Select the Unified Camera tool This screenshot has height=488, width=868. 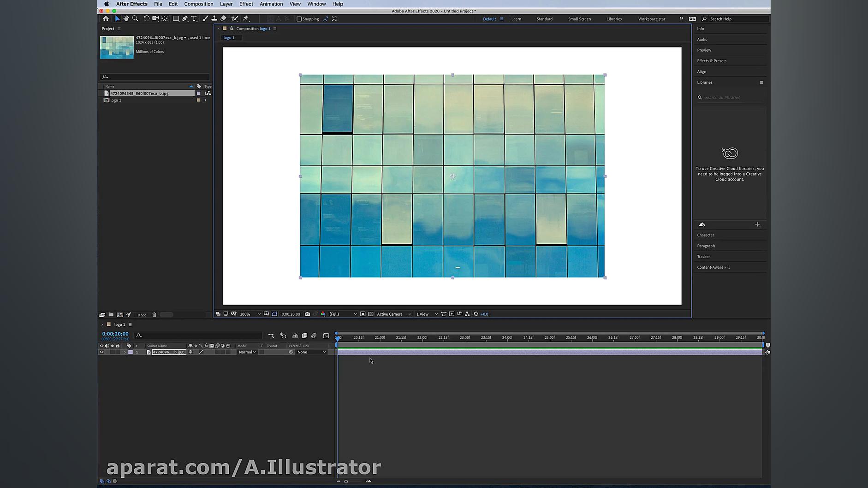[155, 19]
